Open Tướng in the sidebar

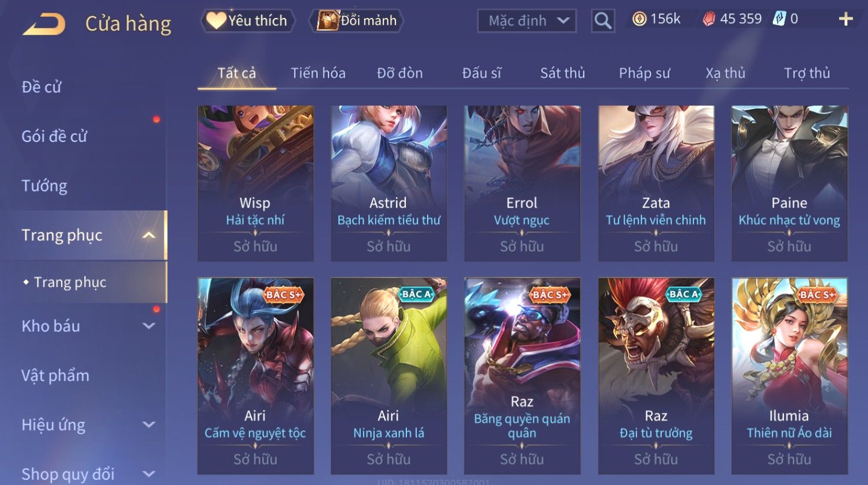coord(44,186)
